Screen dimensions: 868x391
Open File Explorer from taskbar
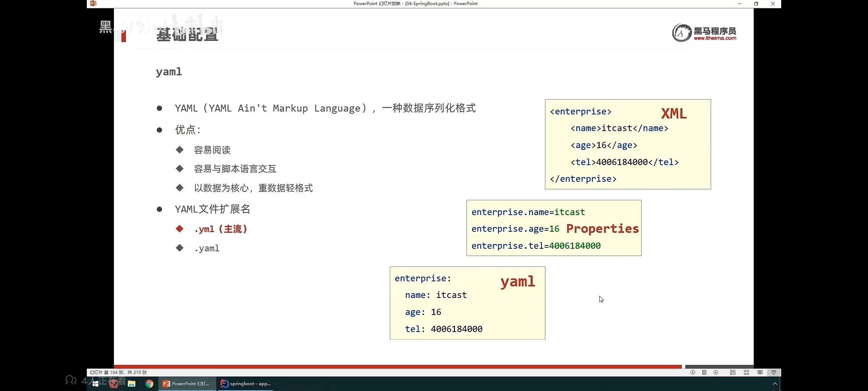coord(132,384)
